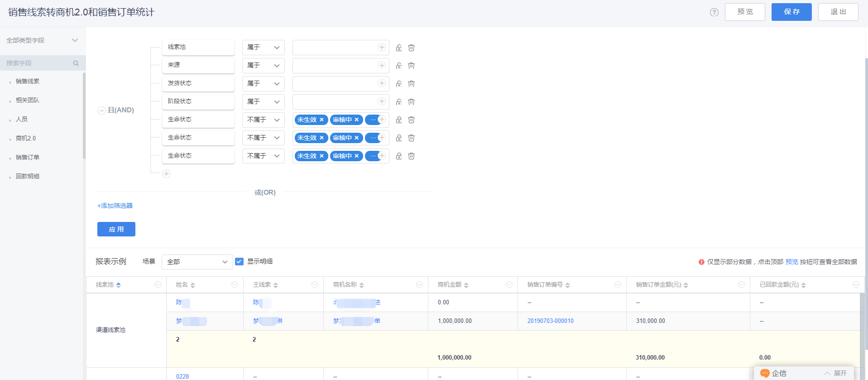Collapse the 且(AND) condition group
This screenshot has width=868, height=380.
pos(102,111)
